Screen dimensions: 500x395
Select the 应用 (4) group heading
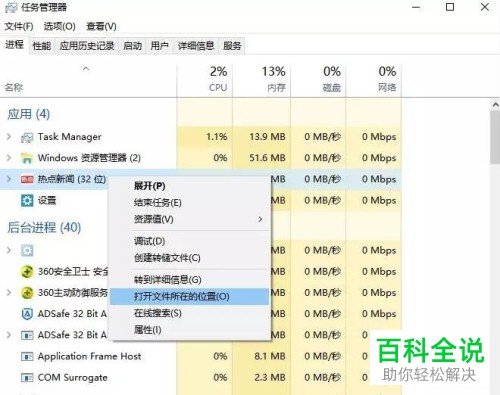click(29, 114)
